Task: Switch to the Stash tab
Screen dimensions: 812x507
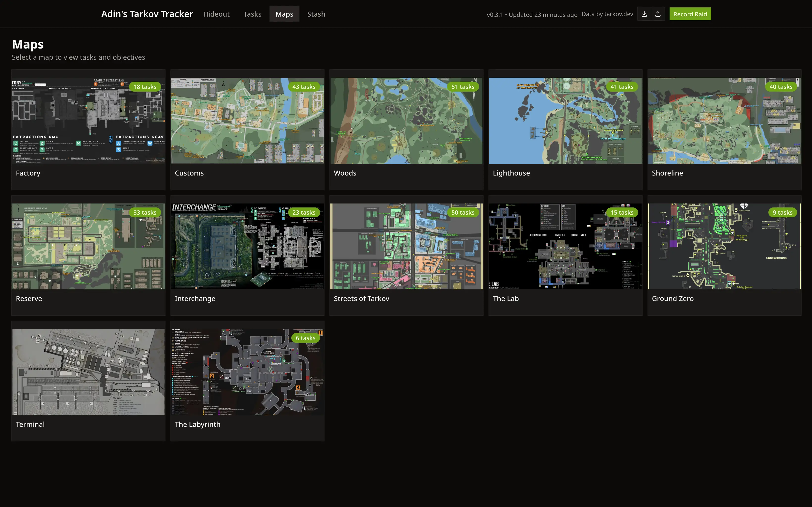Action: coord(316,14)
